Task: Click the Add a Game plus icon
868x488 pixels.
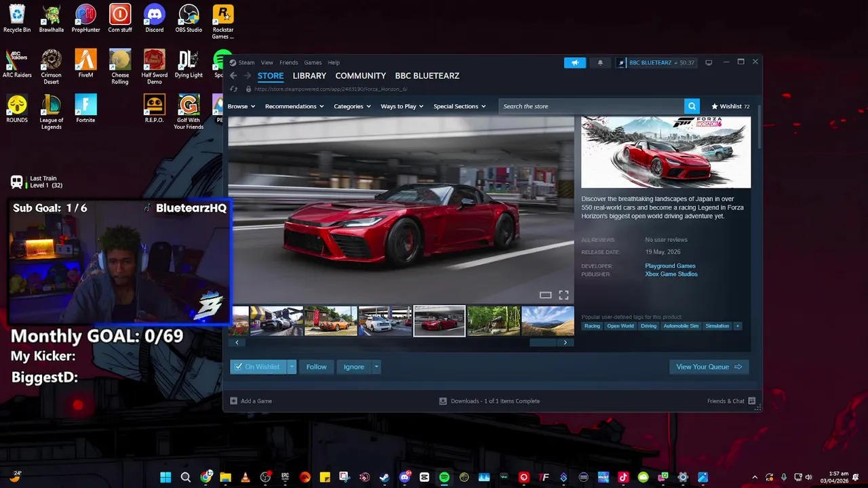Action: click(x=234, y=401)
